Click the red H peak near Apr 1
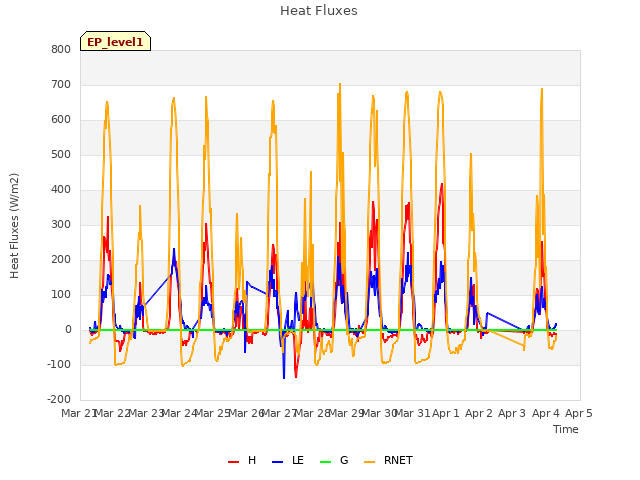 442,184
